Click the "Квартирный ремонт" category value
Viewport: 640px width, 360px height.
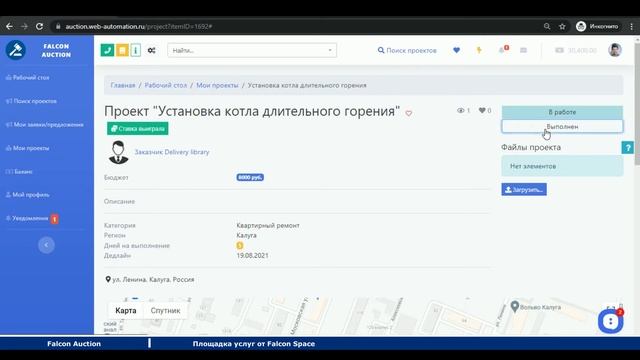pos(268,225)
